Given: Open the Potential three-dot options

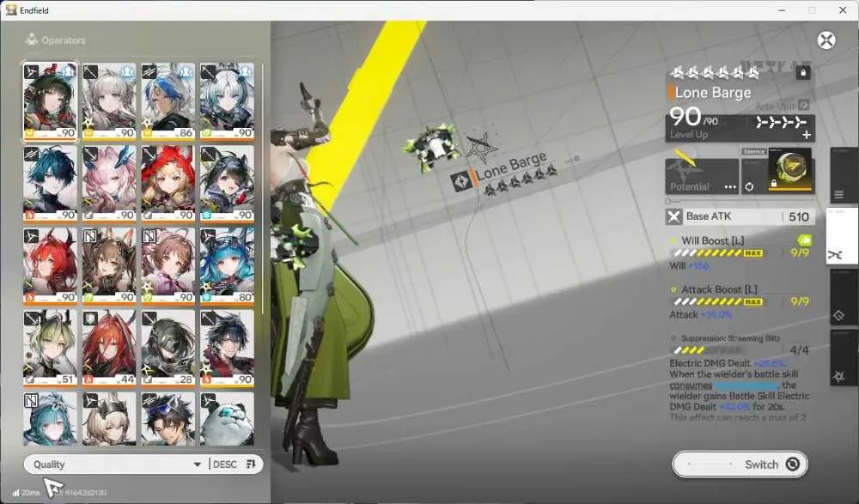Looking at the screenshot, I should [x=729, y=187].
